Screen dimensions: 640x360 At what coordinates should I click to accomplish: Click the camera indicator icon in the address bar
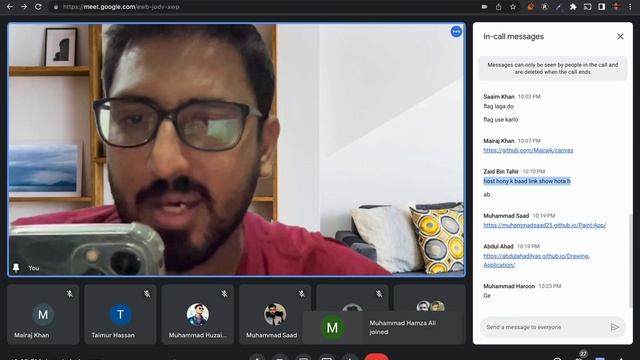[484, 7]
